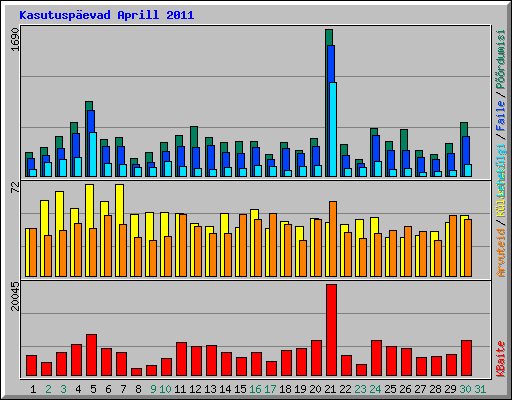512x400 pixels.
Task: Click the tall red KBaite bar for day 21
Action: pyautogui.click(x=331, y=330)
